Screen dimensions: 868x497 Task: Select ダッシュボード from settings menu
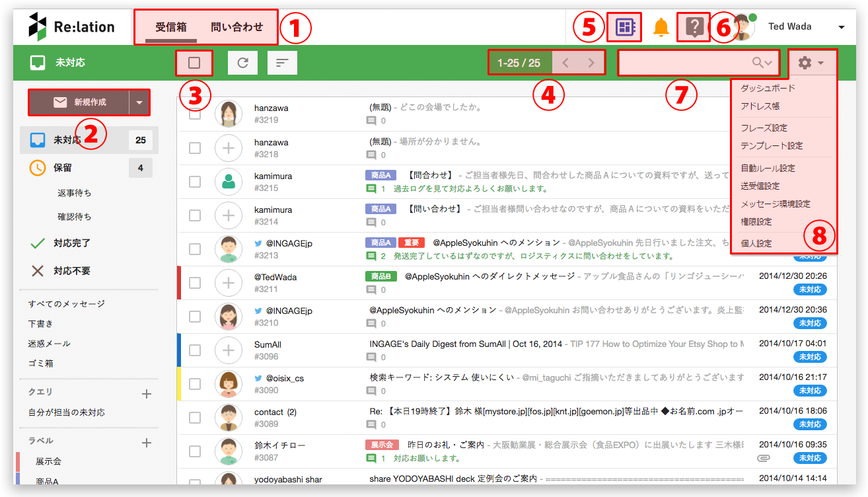tap(768, 88)
